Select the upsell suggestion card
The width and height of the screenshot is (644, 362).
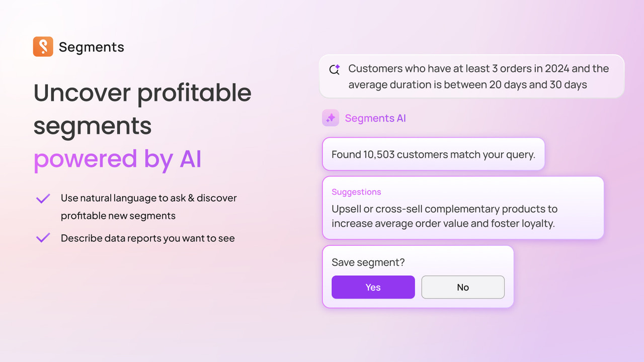click(463, 208)
